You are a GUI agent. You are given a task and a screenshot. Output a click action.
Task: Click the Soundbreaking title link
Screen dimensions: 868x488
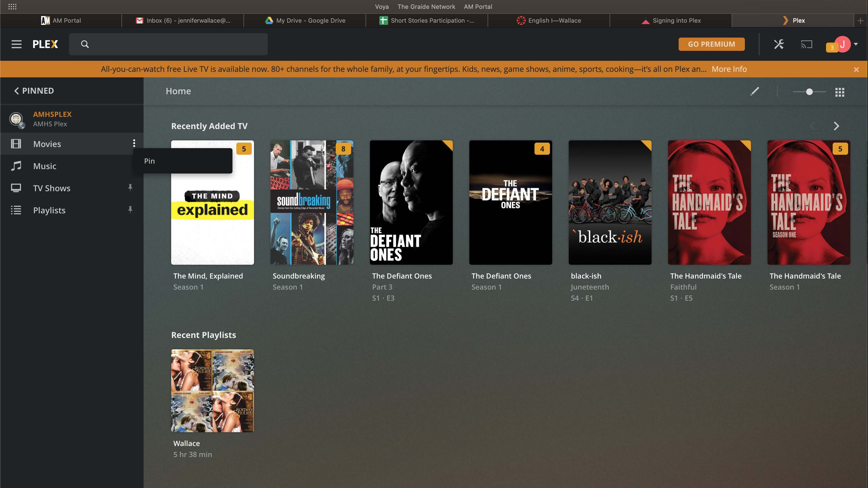tap(298, 276)
